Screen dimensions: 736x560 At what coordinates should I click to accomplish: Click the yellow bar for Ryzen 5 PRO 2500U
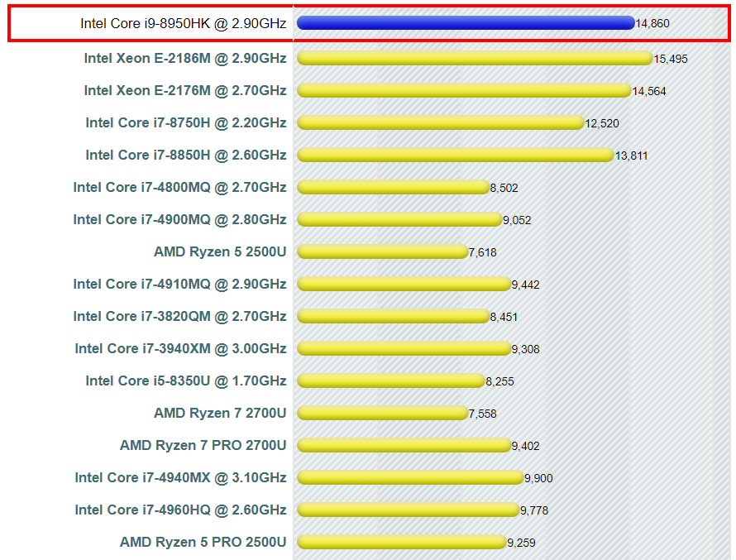click(402, 542)
